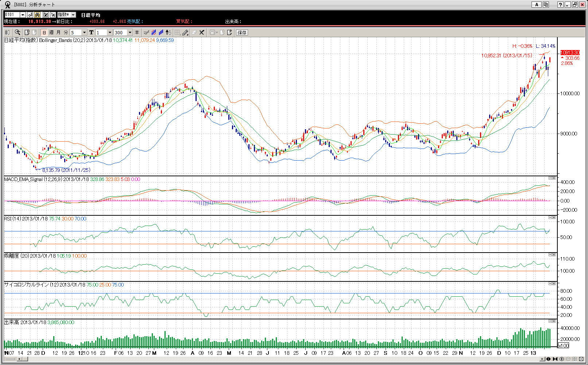This screenshot has width=588, height=365.
Task: Click the X delete drawings icon
Action: pos(202,32)
